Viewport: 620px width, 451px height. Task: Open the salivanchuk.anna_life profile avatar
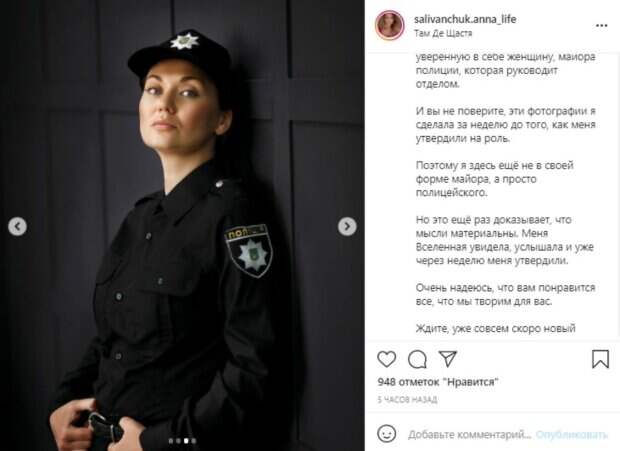(390, 25)
